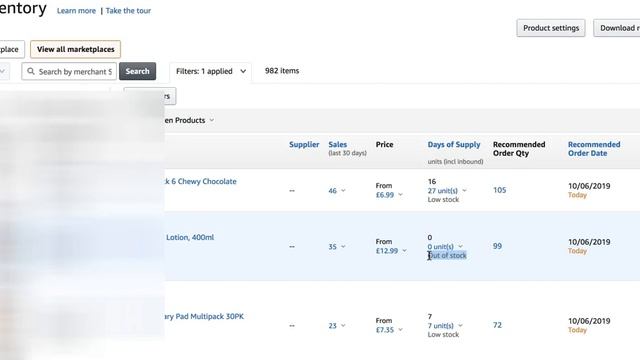Click the Price column header

click(x=384, y=144)
